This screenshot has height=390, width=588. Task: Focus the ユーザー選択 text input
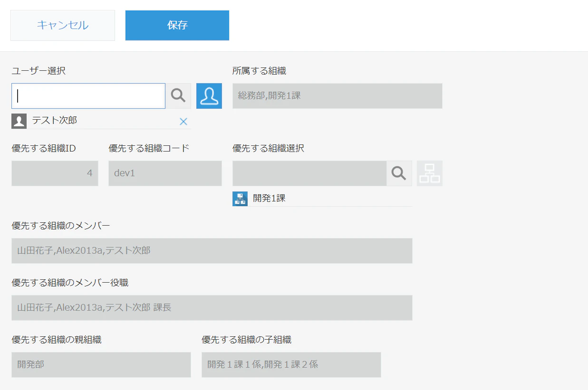[x=88, y=96]
